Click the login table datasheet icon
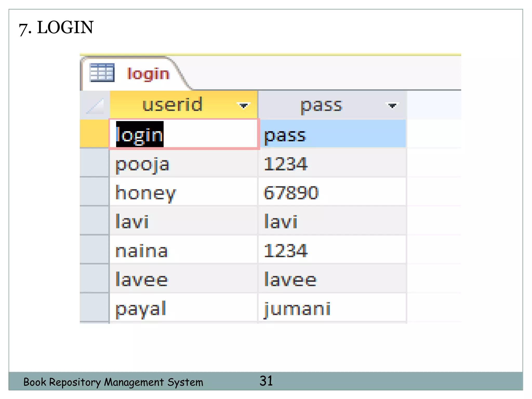 pos(102,72)
